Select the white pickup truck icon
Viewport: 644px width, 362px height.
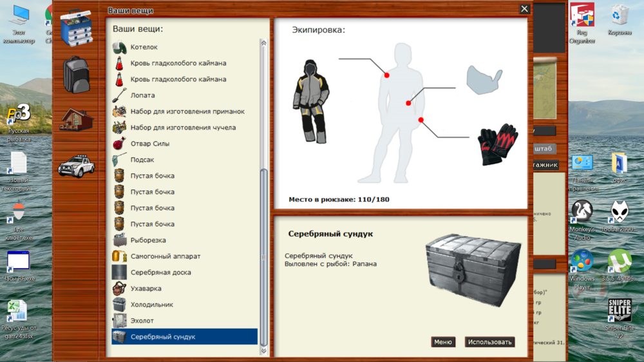[76, 165]
